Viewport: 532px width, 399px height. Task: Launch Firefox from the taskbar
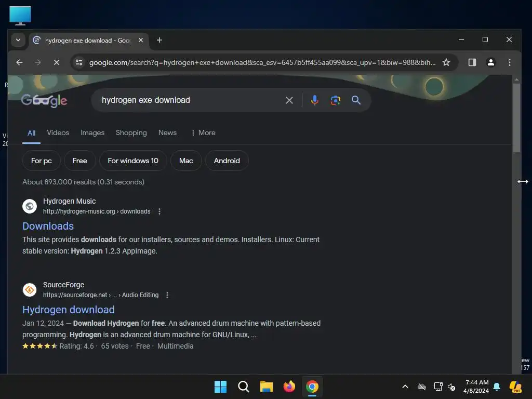289,387
